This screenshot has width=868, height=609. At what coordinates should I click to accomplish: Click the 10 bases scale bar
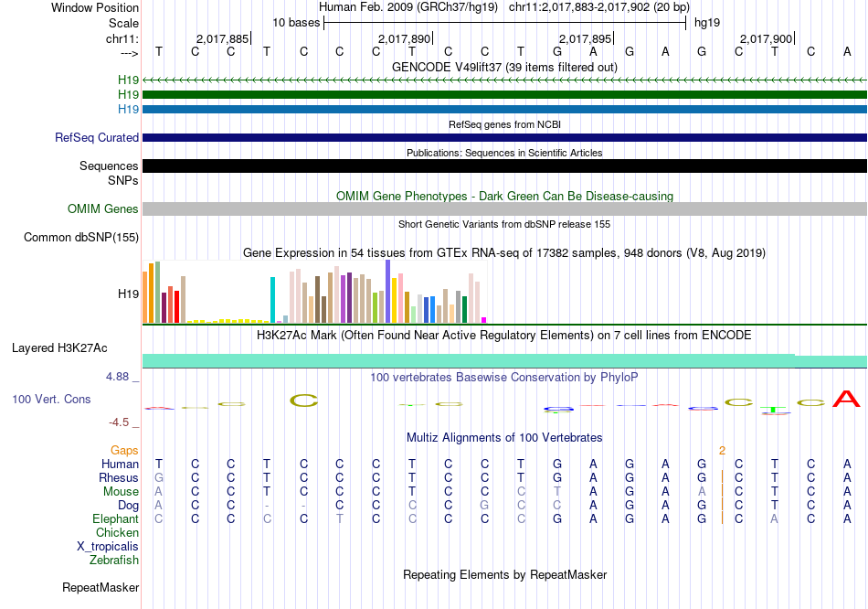[x=504, y=23]
